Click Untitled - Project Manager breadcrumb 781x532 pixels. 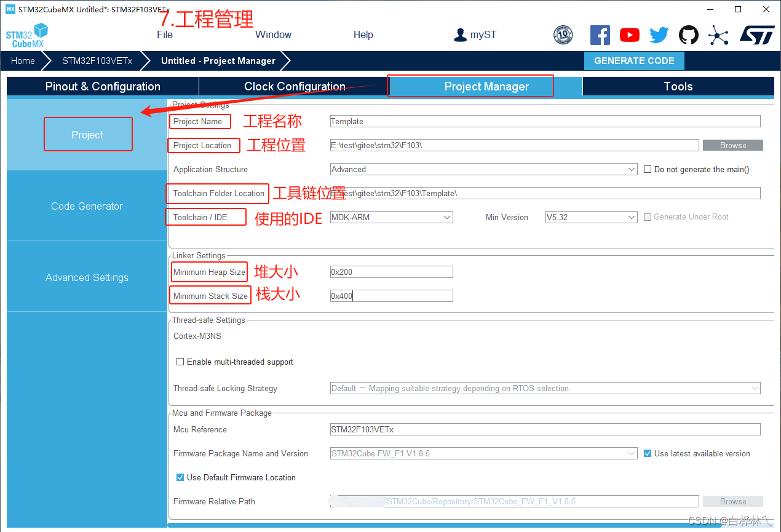(218, 61)
